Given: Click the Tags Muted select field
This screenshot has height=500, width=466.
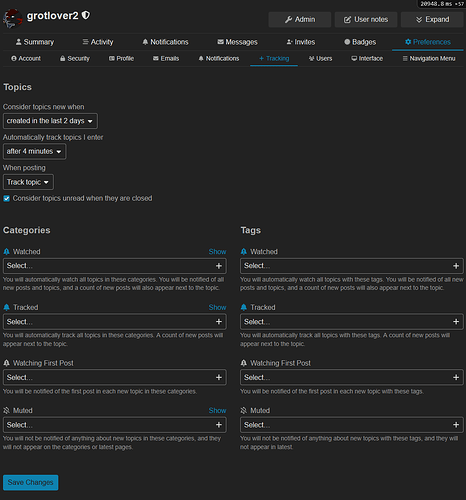Looking at the screenshot, I should click(x=352, y=425).
